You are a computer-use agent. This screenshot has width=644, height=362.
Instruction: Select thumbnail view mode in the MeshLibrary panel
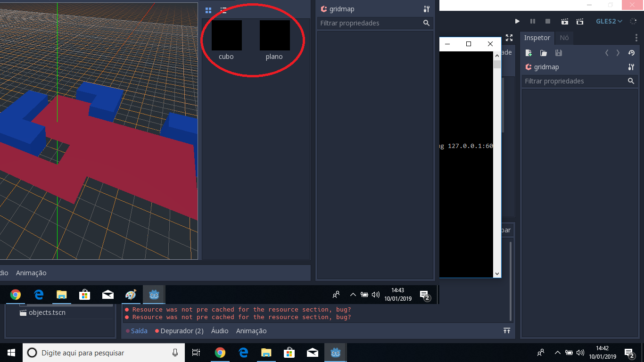(208, 10)
